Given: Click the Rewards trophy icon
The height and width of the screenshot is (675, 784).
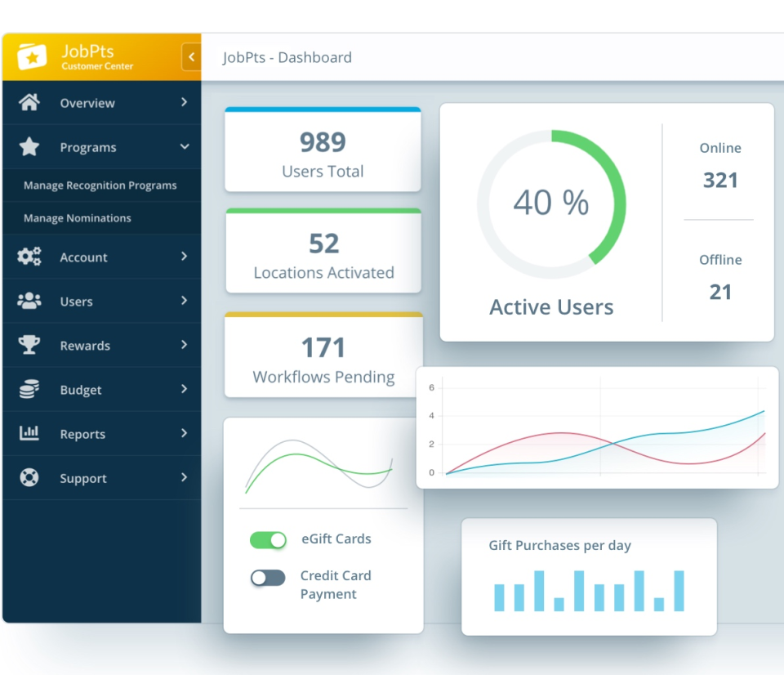Looking at the screenshot, I should point(29,345).
